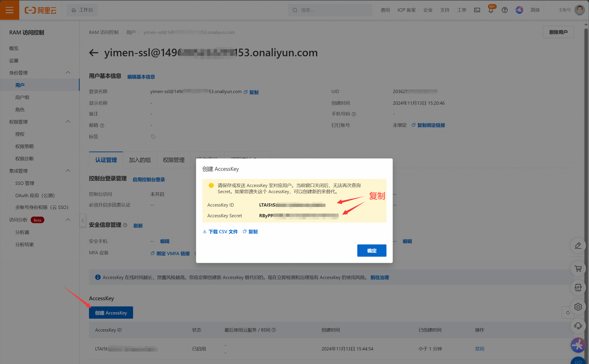Click the refresh icon above AccessKey table
Image resolution: width=589 pixels, height=364 pixels.
point(568,313)
